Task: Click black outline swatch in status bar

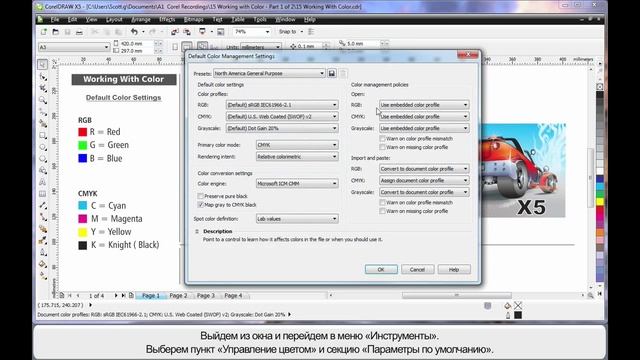Action: coord(518,315)
